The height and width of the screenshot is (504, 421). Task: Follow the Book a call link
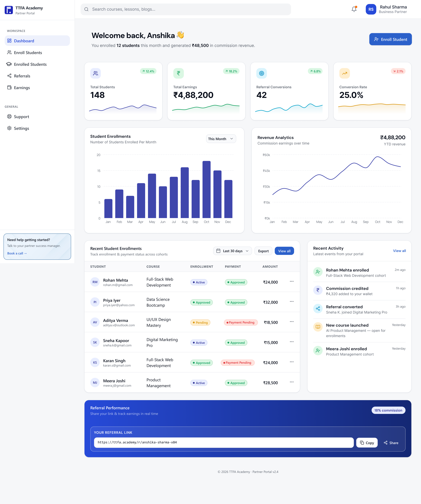pos(17,253)
